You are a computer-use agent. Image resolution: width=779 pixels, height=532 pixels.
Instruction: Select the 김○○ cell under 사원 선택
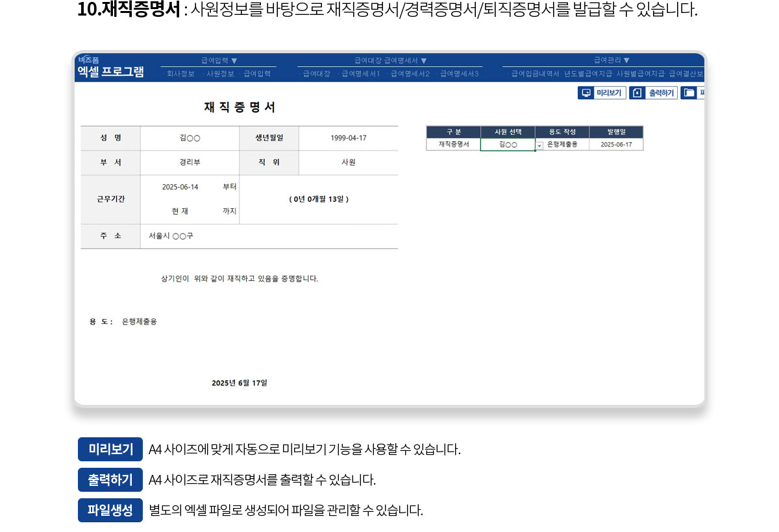[508, 145]
